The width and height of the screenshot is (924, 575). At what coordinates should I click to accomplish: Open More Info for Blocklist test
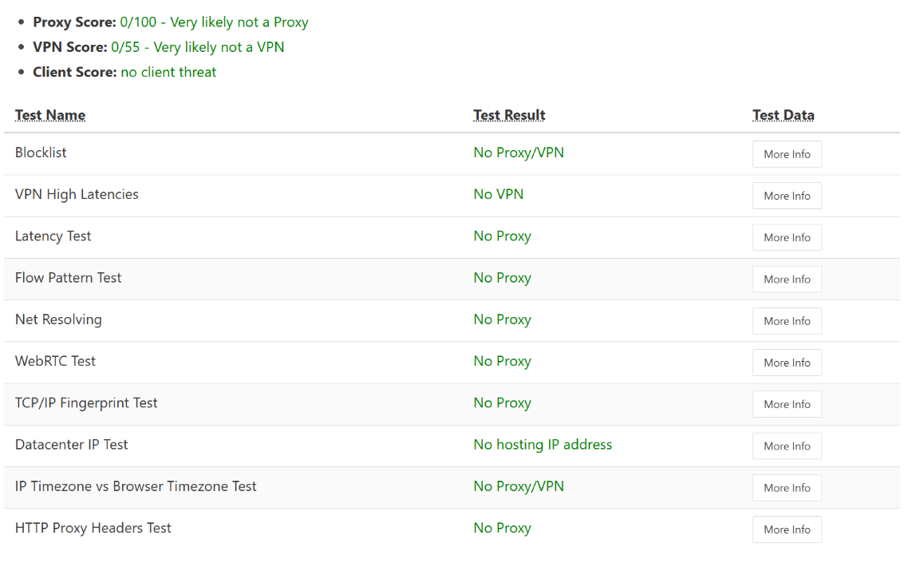(787, 154)
